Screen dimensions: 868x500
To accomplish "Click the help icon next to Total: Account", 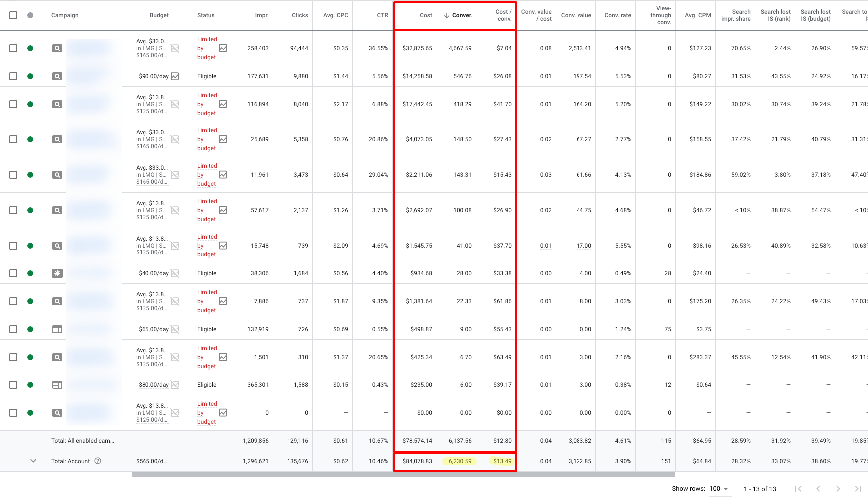I will pos(98,461).
